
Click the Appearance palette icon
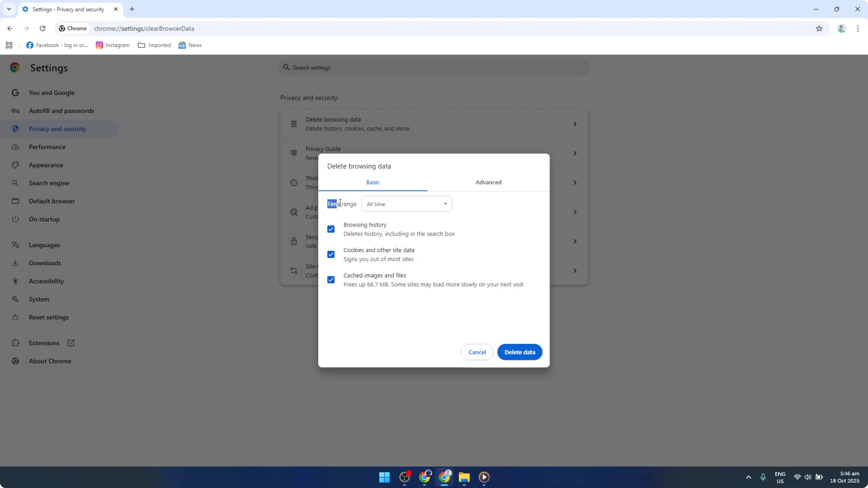point(16,165)
